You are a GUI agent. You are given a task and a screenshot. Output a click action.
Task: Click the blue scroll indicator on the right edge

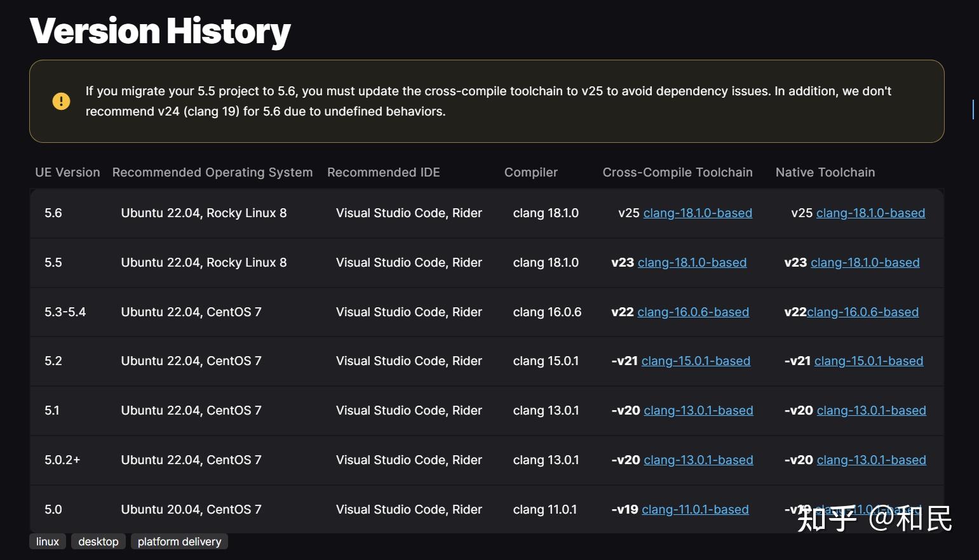point(973,109)
